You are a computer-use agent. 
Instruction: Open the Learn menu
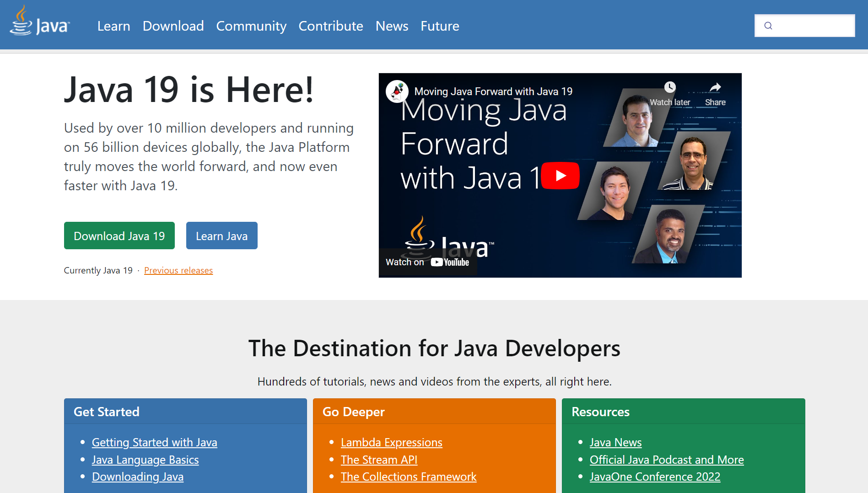tap(113, 26)
